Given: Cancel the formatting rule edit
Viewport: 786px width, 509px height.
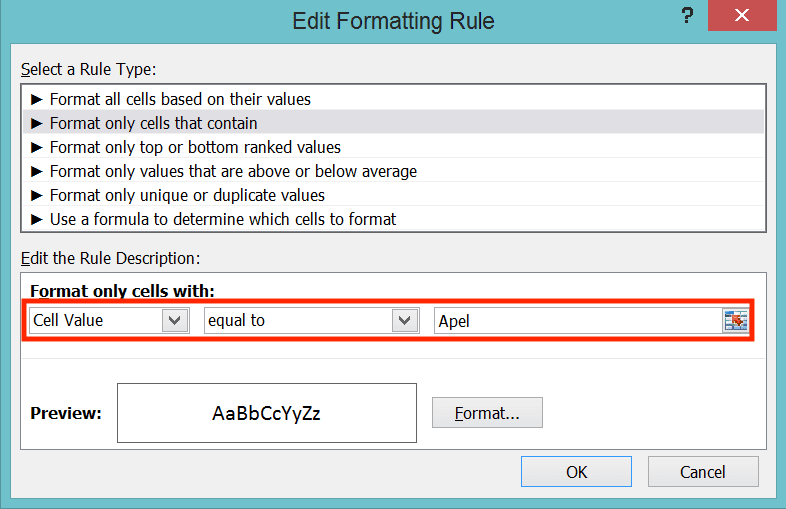Looking at the screenshot, I should (703, 471).
